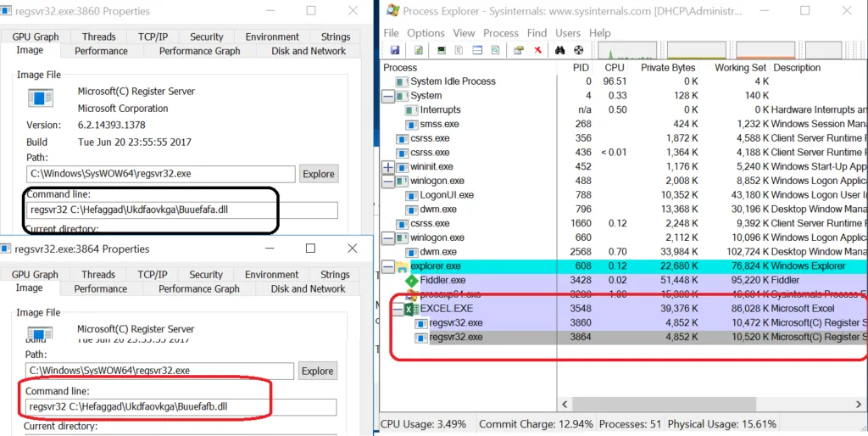Image resolution: width=868 pixels, height=436 pixels.
Task: Switch to TCP/IP tab in 3860 Properties
Action: 153,36
